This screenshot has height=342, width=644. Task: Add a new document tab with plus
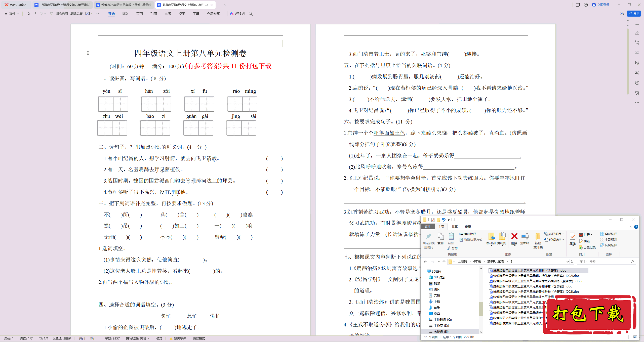220,5
